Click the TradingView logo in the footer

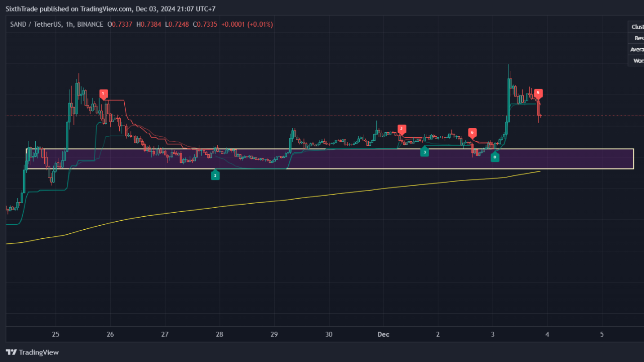click(32, 352)
